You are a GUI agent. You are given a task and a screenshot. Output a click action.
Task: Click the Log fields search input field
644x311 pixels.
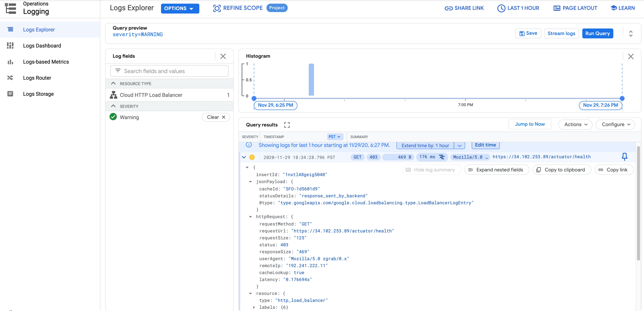tap(170, 71)
